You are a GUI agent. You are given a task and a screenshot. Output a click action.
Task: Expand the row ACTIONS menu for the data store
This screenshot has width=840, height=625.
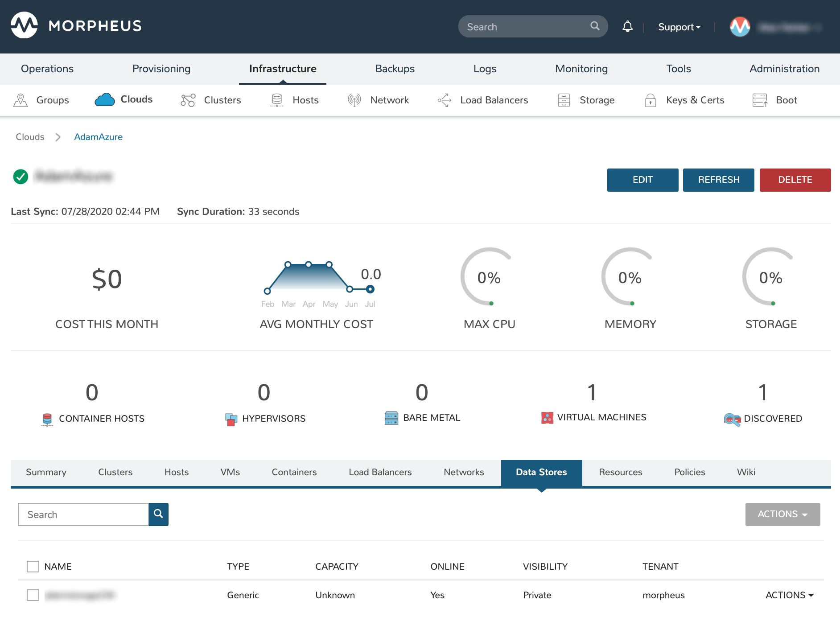tap(789, 595)
